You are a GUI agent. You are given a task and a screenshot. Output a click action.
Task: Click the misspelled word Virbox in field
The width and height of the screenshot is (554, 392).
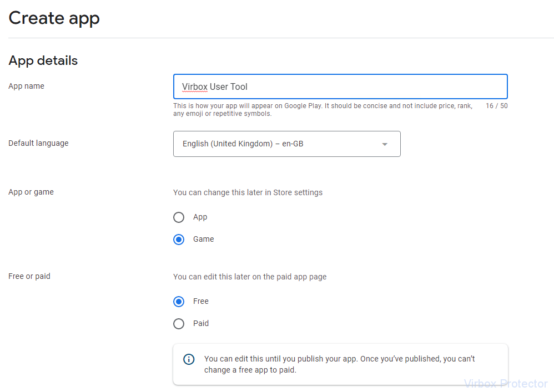pos(195,87)
